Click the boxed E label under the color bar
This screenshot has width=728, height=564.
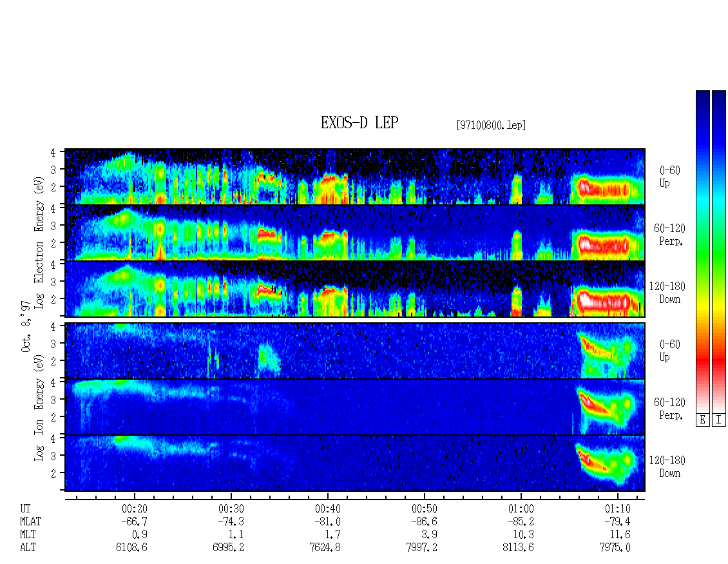[702, 420]
